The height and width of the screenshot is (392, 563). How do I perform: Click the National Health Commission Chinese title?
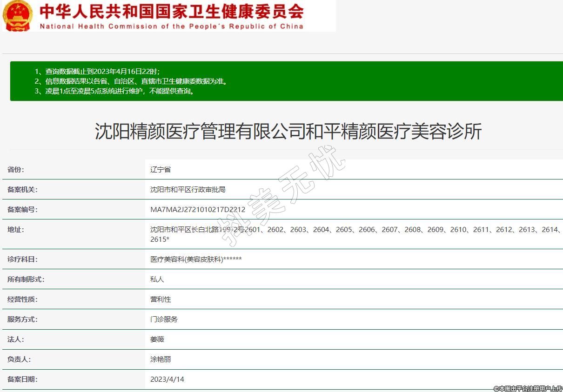(x=171, y=11)
